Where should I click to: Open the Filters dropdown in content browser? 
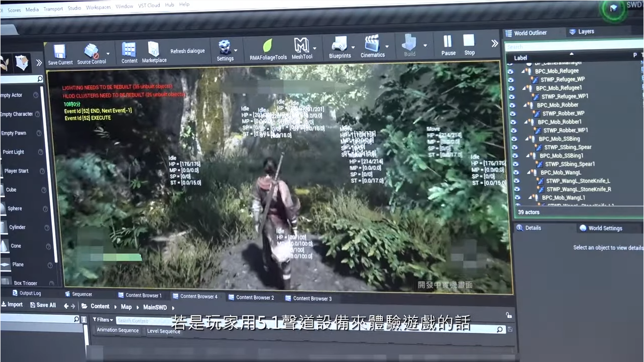click(x=103, y=320)
